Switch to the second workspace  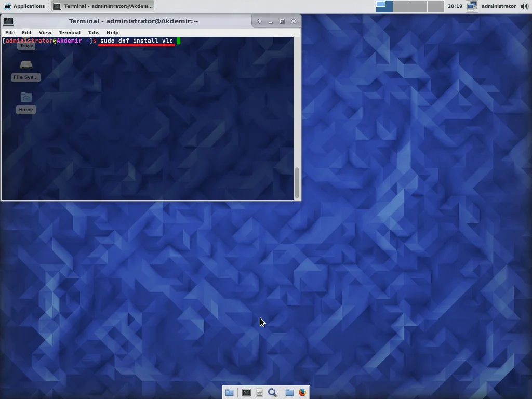tap(401, 6)
